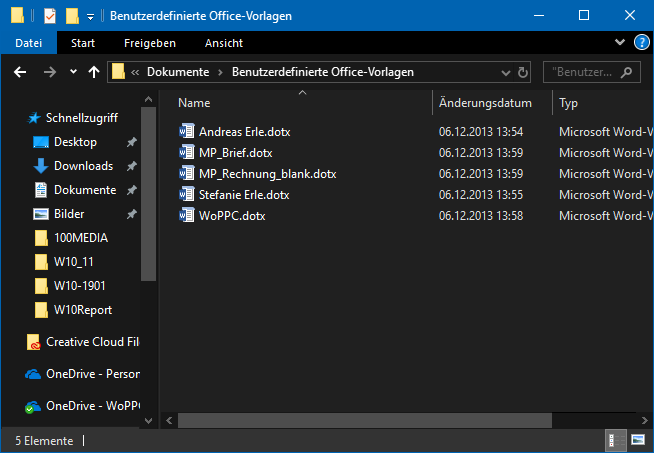The image size is (654, 453).
Task: Open Bilder in navigation pane
Action: pyautogui.click(x=69, y=214)
